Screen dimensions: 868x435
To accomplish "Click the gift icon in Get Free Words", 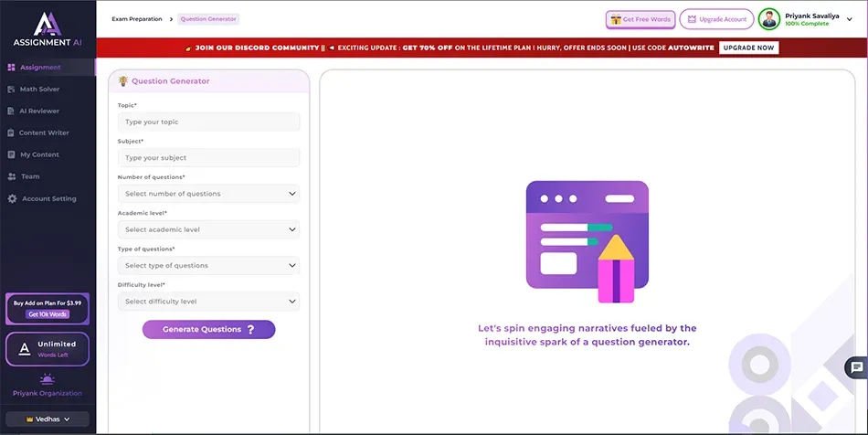I will pyautogui.click(x=616, y=19).
